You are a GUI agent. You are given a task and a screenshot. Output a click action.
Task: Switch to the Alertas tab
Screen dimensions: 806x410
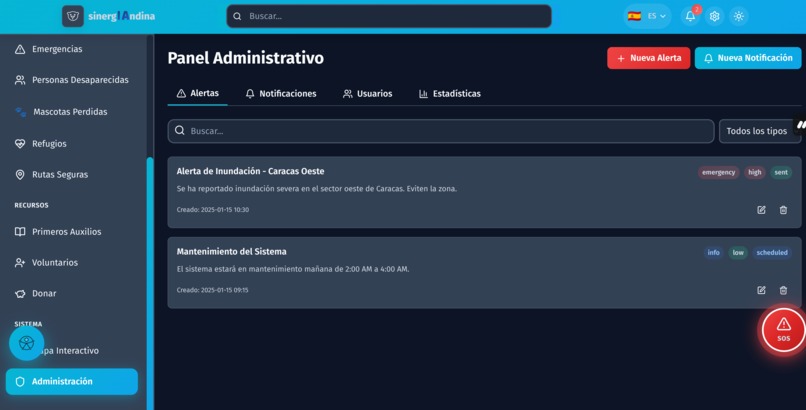198,94
